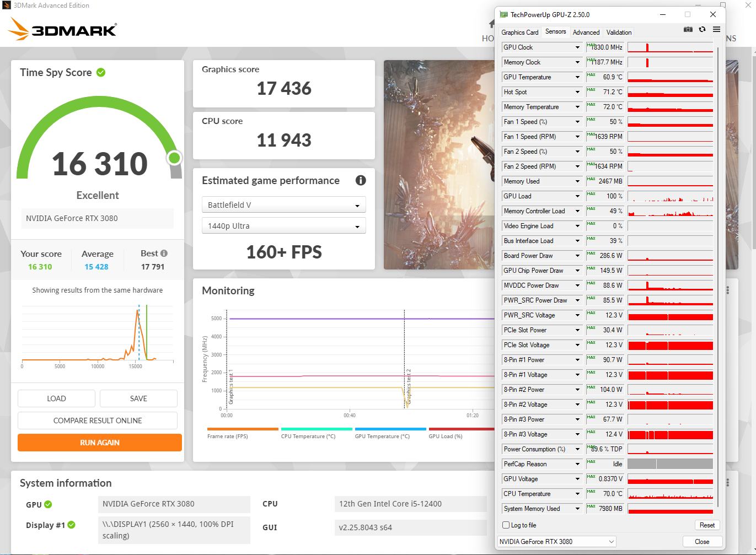Click the GPU Temperature reading 60.9 °C
Screen dimensions: 756x555
tap(605, 77)
